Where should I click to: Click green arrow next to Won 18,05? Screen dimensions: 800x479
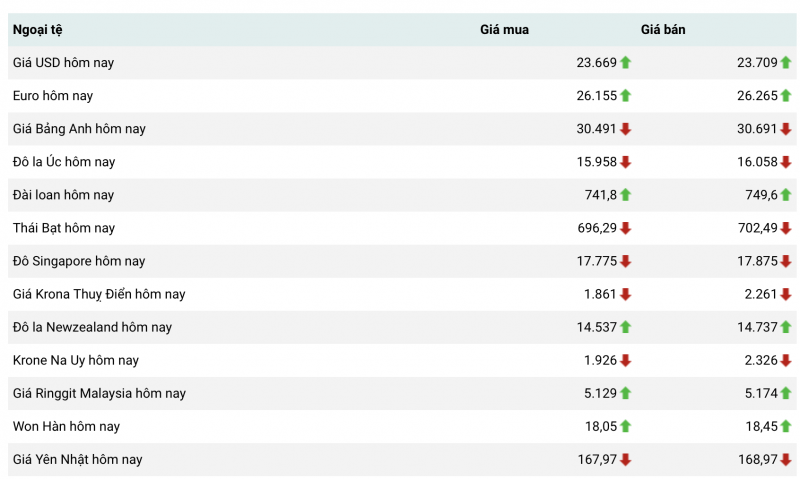[625, 426]
